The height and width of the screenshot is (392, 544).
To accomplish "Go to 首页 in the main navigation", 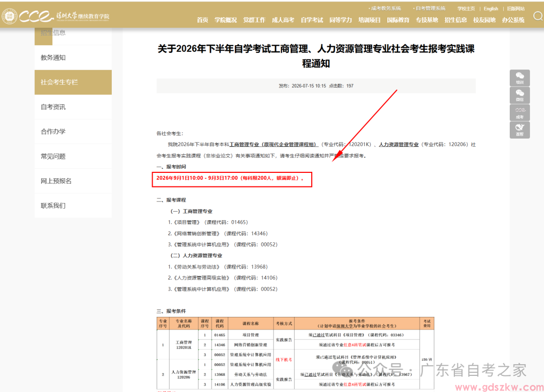I will 202,20.
